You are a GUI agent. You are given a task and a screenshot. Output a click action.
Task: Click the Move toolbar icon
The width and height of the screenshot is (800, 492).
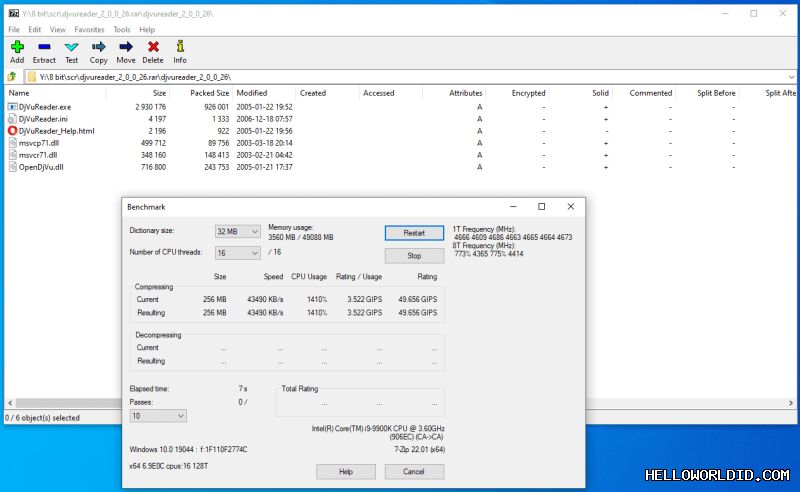126,47
